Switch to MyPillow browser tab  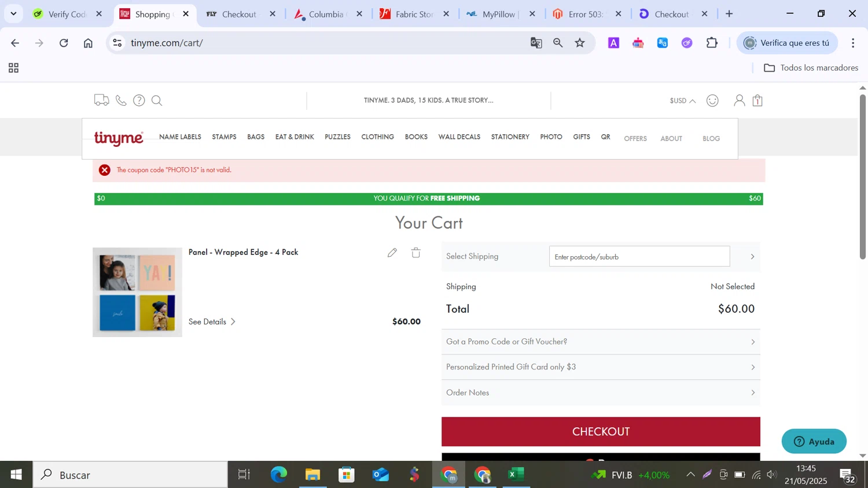501,14
